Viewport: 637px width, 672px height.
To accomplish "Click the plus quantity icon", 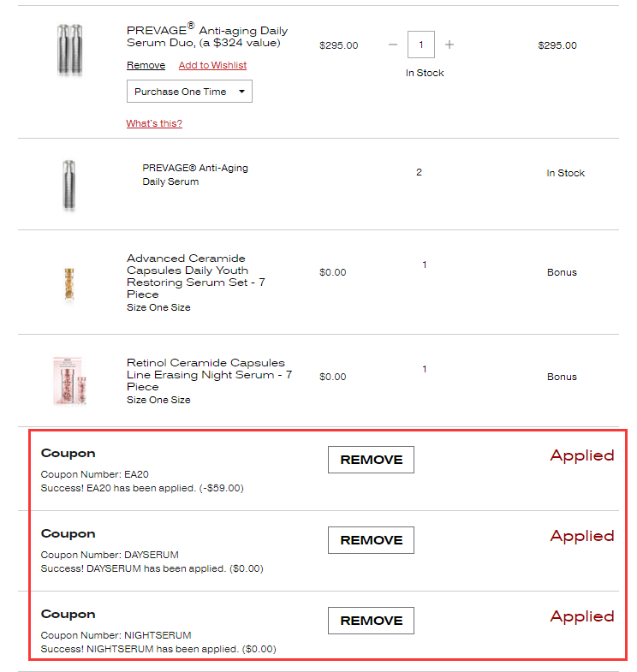I will point(449,45).
